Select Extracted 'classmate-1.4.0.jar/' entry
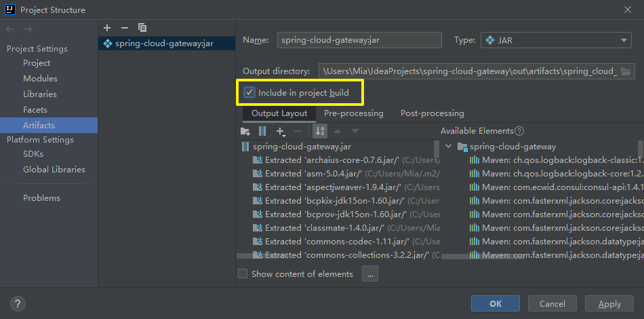 pos(346,228)
